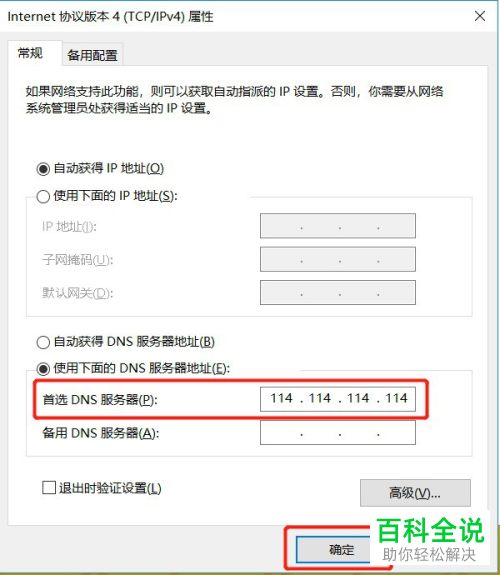Screen dimensions: 500x575
Task: Confirm with the 确定 button
Action: [333, 549]
